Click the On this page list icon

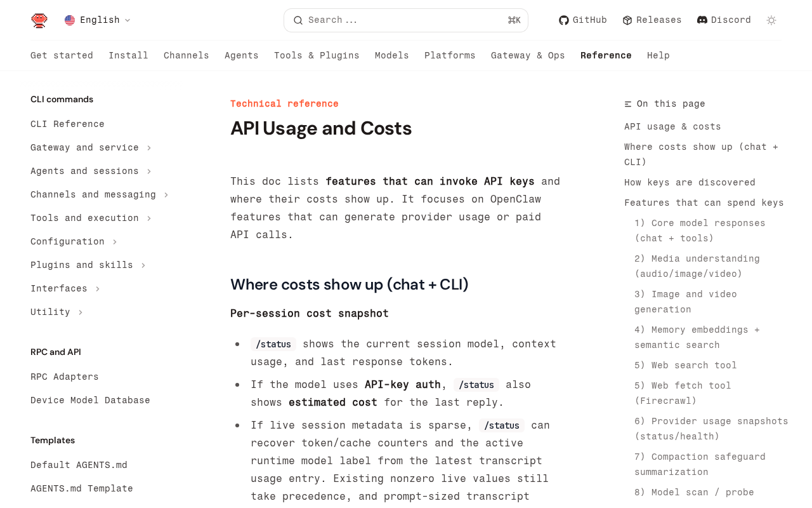[x=628, y=104]
